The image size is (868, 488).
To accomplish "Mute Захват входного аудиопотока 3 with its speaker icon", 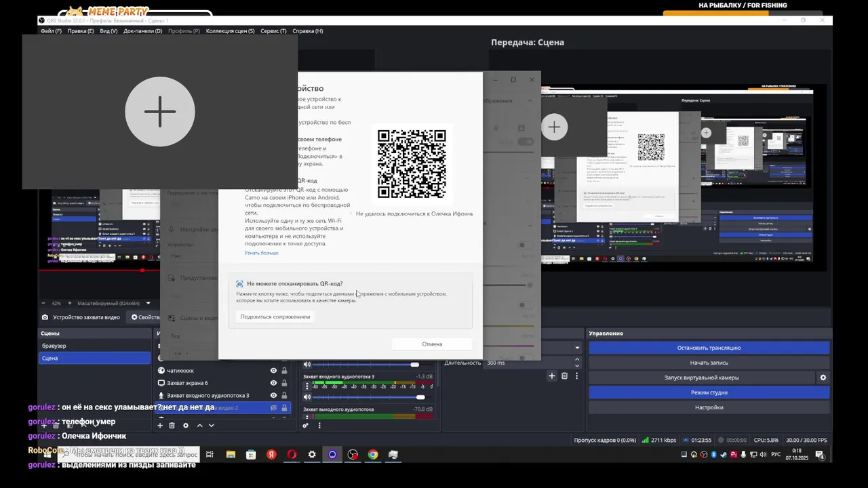I will (x=307, y=396).
